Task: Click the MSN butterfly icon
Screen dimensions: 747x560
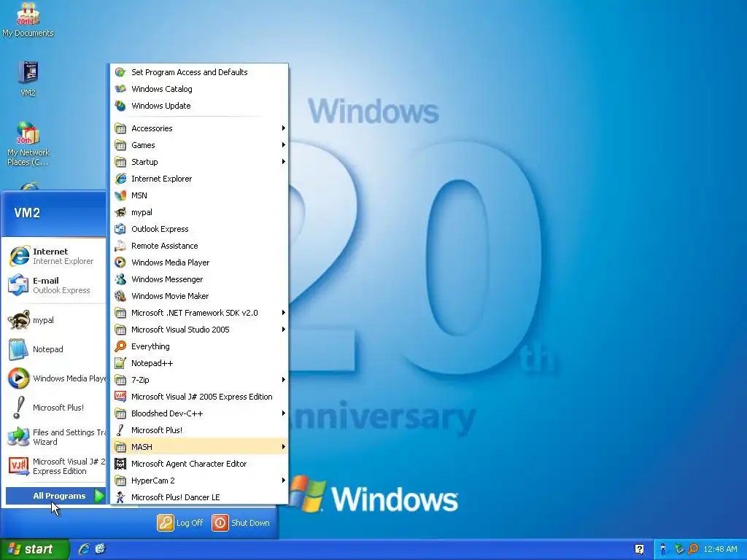Action: tap(120, 195)
